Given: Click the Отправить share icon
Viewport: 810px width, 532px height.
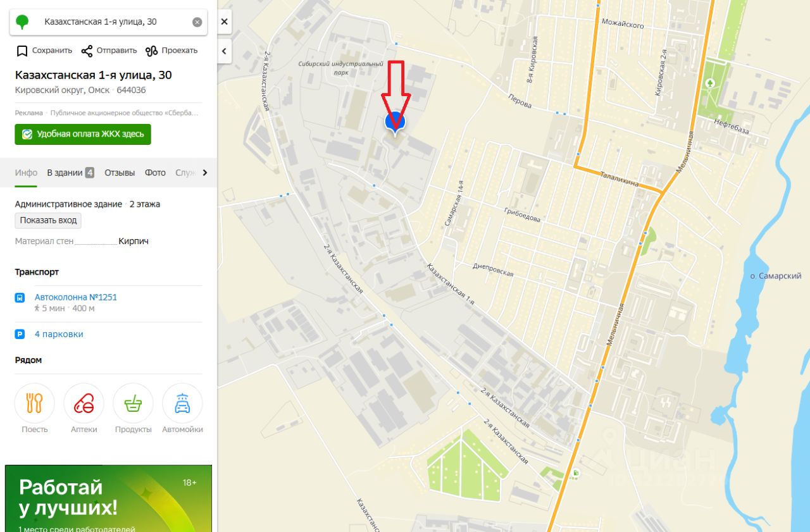Looking at the screenshot, I should coord(87,51).
